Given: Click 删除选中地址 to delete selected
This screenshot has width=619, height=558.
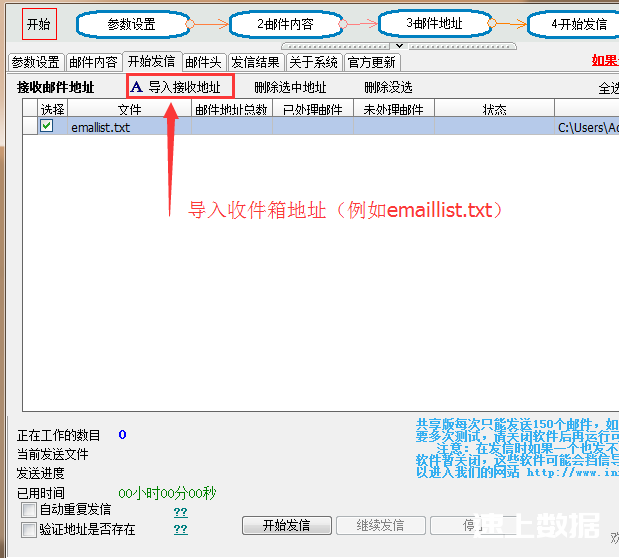Looking at the screenshot, I should [x=290, y=87].
